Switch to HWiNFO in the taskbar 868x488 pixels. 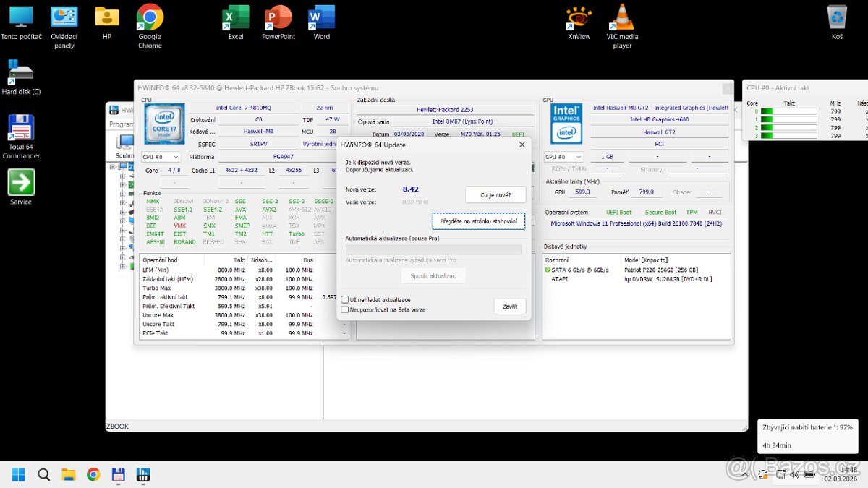point(143,475)
